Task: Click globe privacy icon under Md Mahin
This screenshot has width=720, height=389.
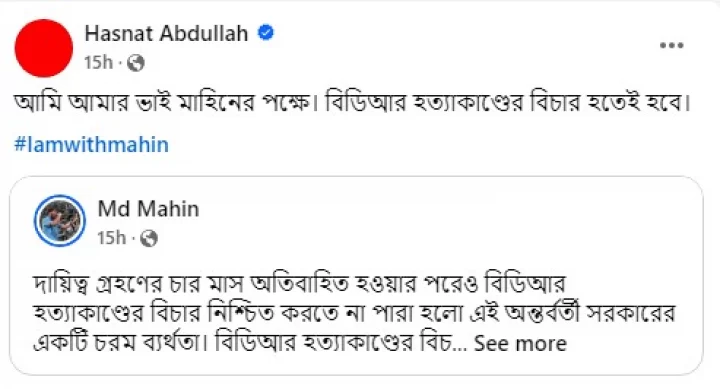Action: point(149,238)
